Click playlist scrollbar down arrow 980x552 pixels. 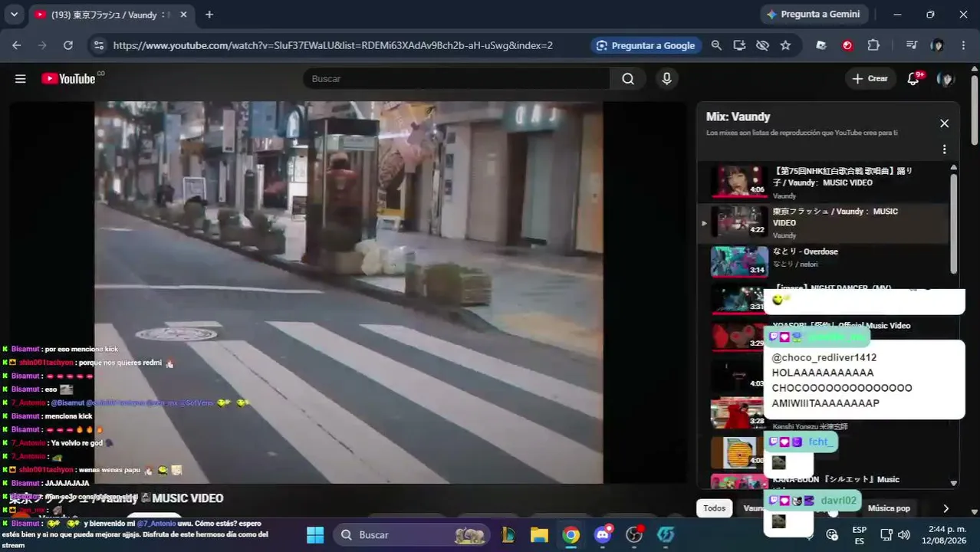[x=954, y=483]
